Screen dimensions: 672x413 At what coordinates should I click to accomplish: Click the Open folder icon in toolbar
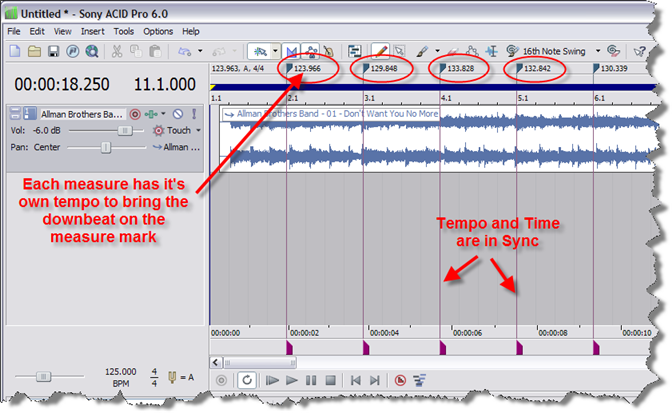[33, 50]
